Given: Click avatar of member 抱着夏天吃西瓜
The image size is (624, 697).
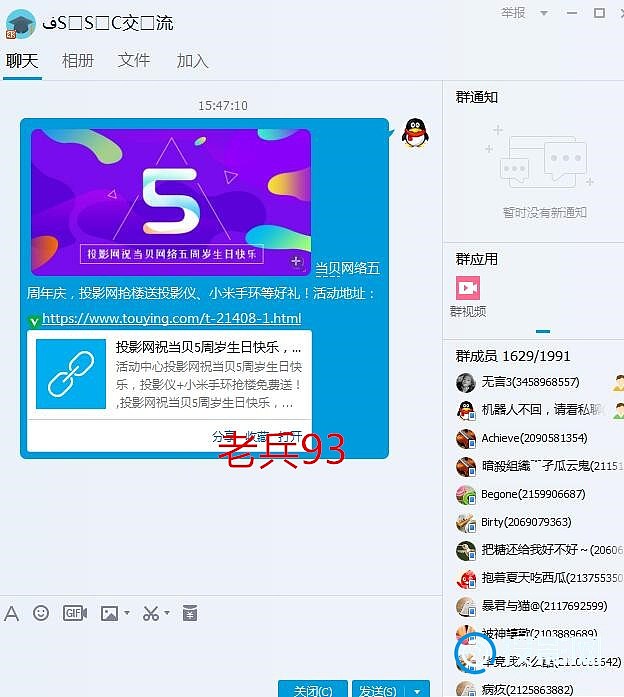Looking at the screenshot, I should tap(466, 578).
